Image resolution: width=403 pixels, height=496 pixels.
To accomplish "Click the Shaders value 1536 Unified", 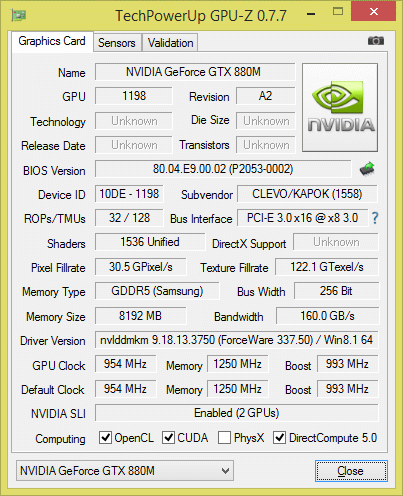I will (x=150, y=242).
